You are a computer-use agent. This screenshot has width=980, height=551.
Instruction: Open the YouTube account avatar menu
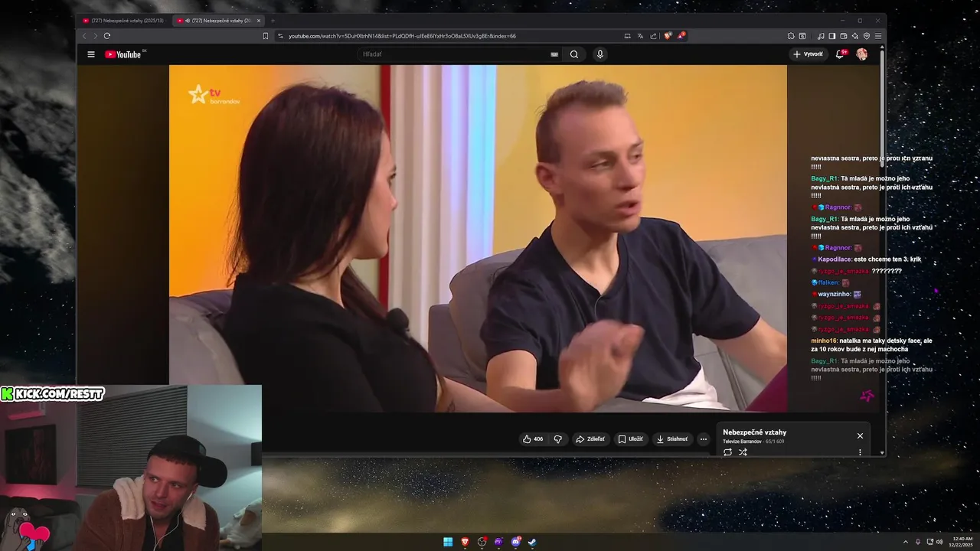(x=862, y=54)
